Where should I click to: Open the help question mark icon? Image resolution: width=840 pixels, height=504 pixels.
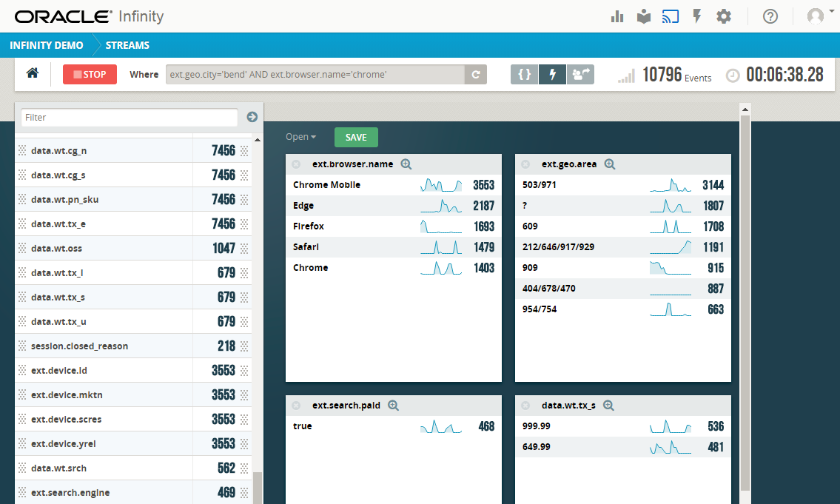770,16
